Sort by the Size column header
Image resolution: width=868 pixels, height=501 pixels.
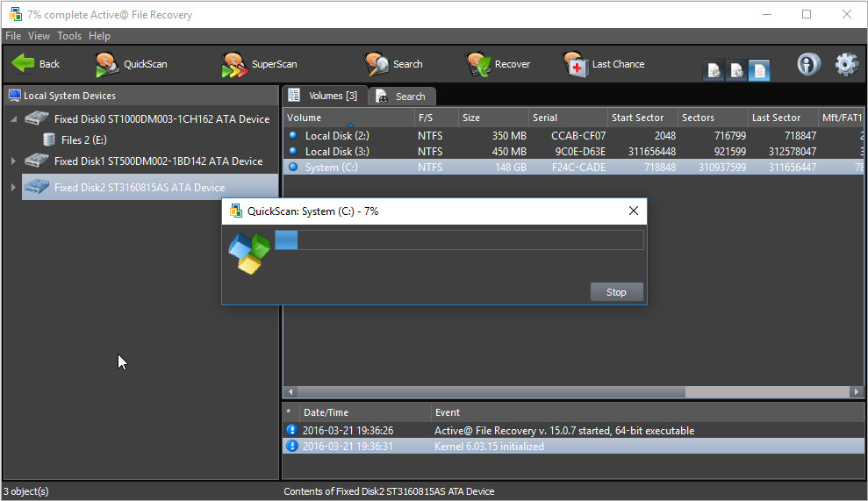pyautogui.click(x=493, y=118)
